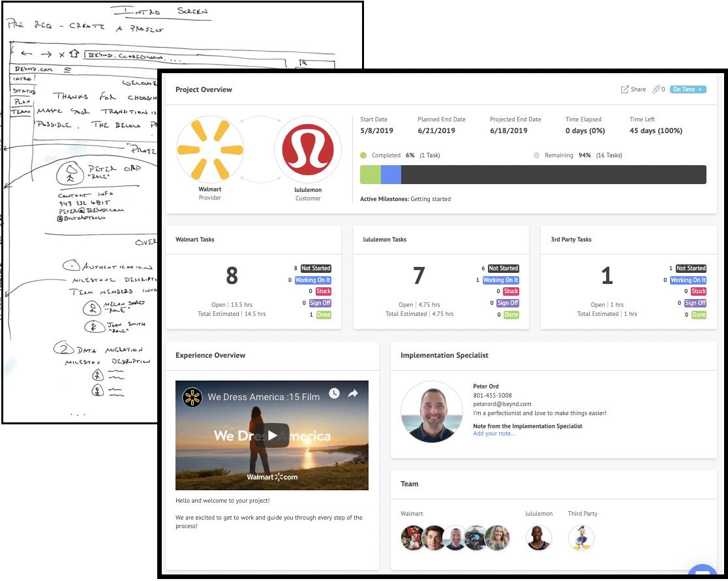Open the On Time status dropdown
The image size is (728, 581).
tap(688, 89)
